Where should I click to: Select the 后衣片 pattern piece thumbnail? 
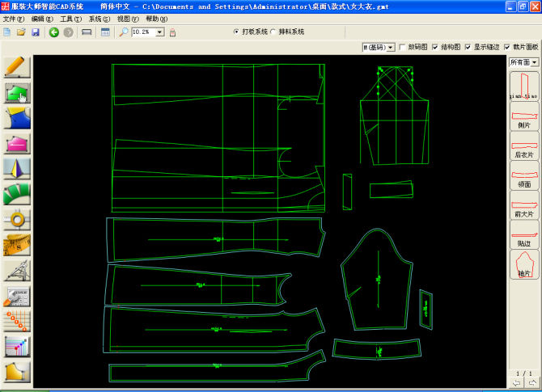524,145
